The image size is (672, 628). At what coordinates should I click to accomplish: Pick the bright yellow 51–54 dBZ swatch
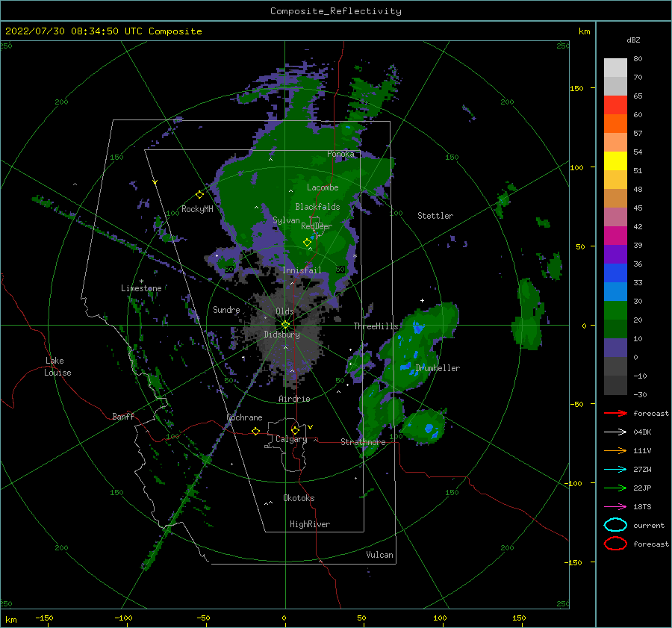615,161
